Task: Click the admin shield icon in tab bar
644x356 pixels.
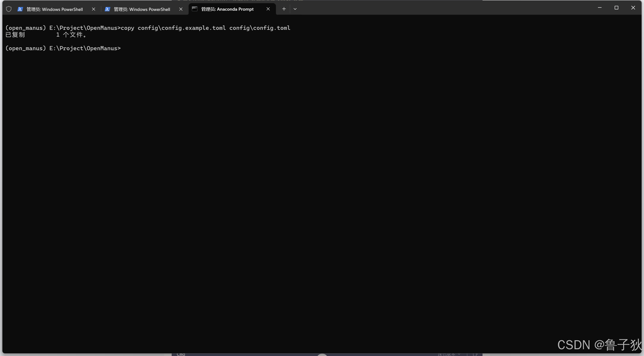Action: point(9,9)
